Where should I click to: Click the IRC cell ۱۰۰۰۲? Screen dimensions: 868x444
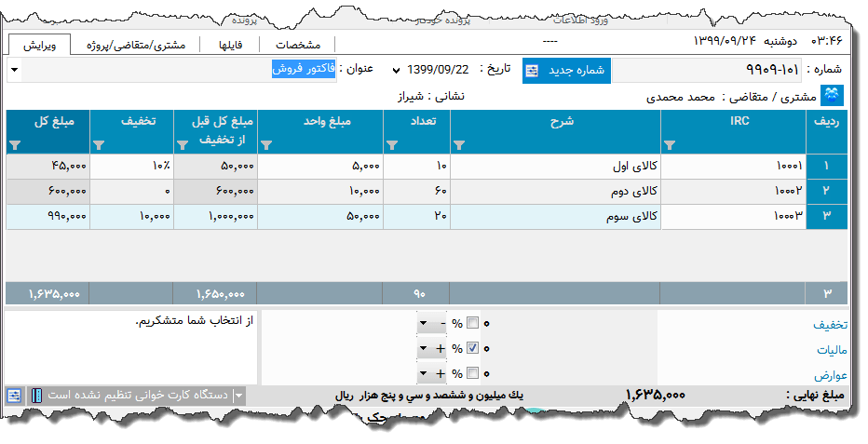pyautogui.click(x=734, y=191)
